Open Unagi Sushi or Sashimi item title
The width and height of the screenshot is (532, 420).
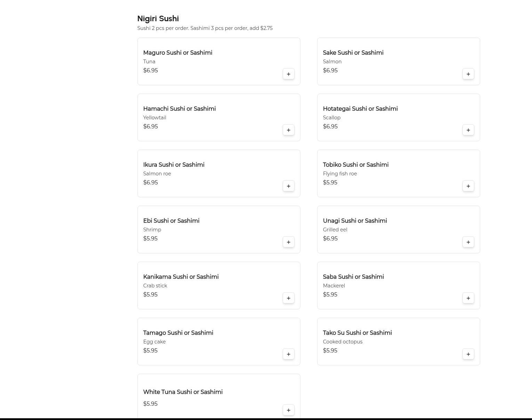click(355, 221)
